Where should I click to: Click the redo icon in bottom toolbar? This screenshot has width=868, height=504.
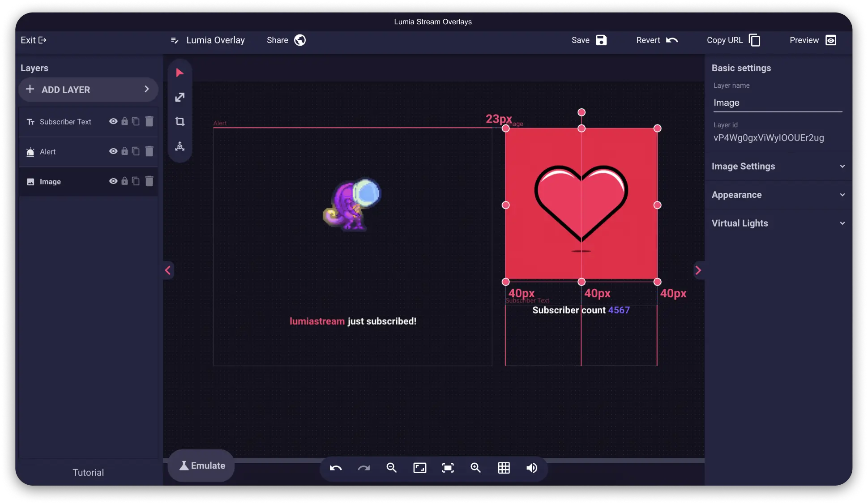pyautogui.click(x=363, y=468)
